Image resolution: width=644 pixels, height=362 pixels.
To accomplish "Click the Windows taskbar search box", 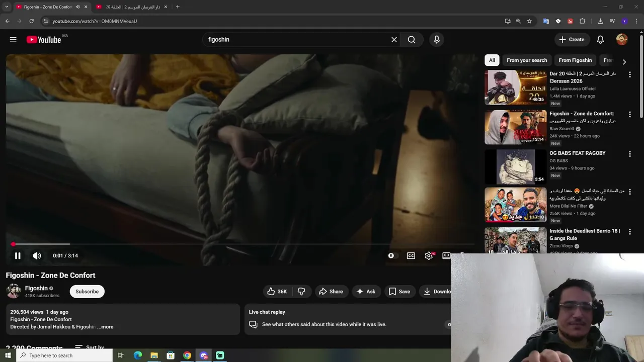I will [x=64, y=355].
